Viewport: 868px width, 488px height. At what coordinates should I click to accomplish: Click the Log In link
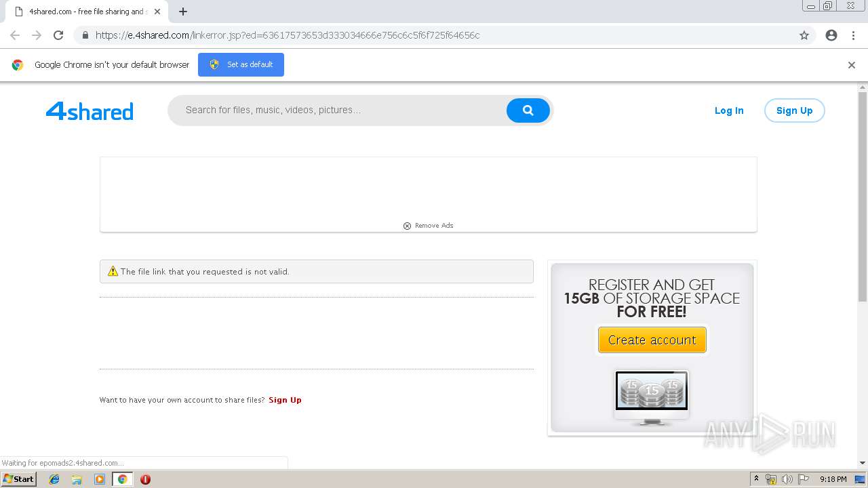click(x=729, y=110)
